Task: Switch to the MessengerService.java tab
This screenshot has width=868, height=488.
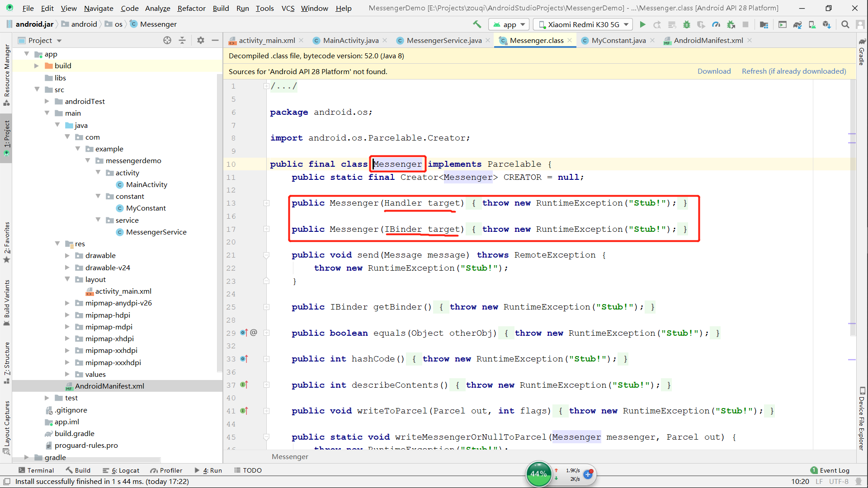Action: (x=443, y=40)
